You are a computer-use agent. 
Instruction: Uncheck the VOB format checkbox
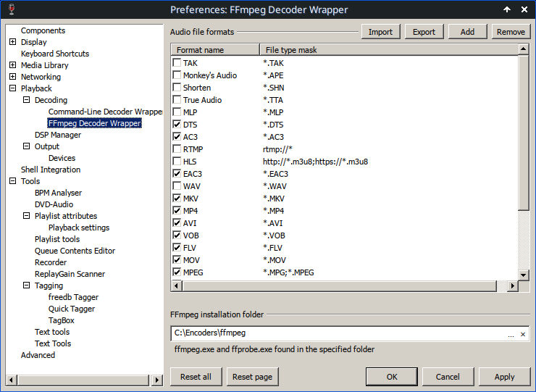tap(177, 235)
